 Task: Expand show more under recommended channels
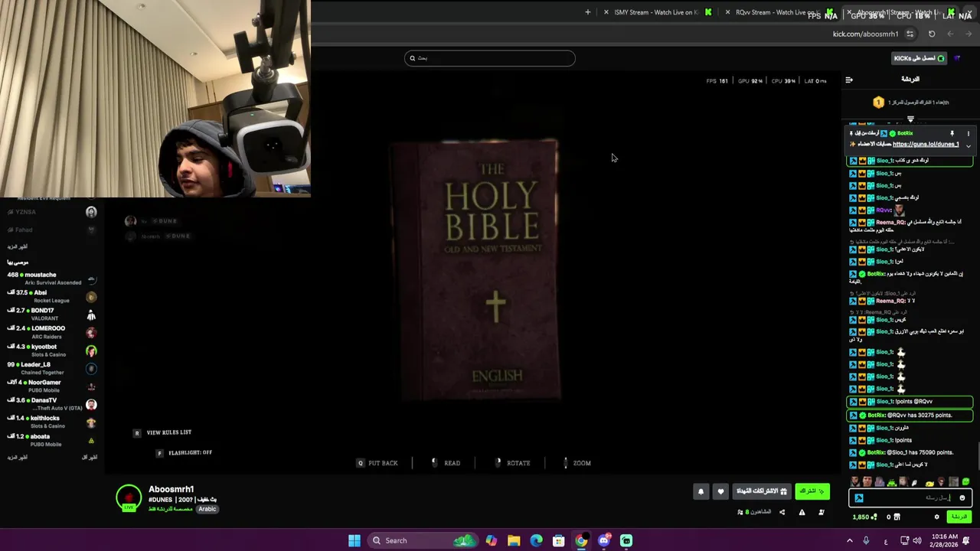[18, 457]
